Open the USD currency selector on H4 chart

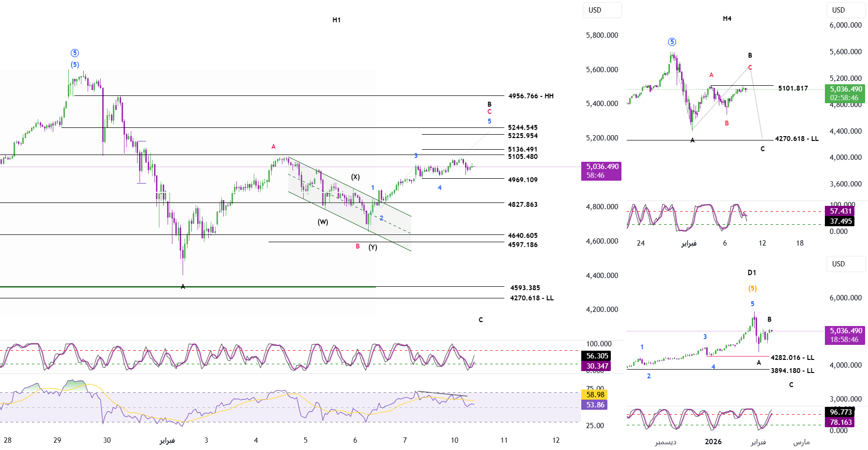coord(845,10)
